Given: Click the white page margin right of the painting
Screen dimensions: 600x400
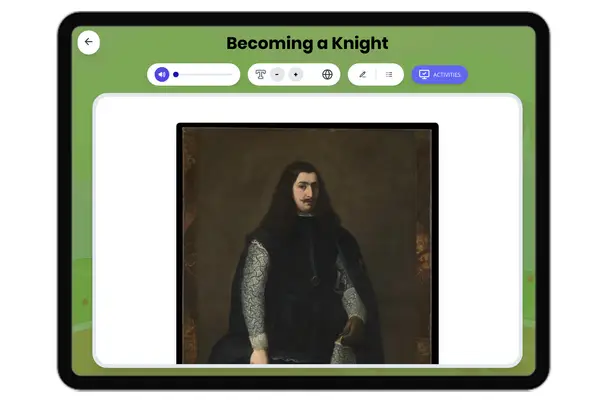Looking at the screenshot, I should (x=480, y=240).
